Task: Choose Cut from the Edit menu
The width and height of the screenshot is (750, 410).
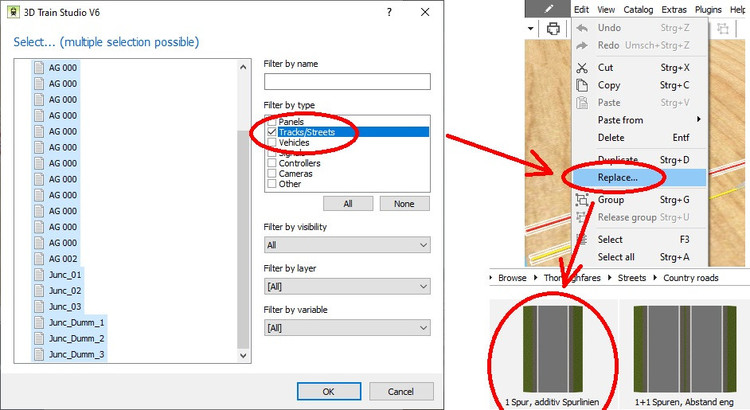Action: click(640, 68)
